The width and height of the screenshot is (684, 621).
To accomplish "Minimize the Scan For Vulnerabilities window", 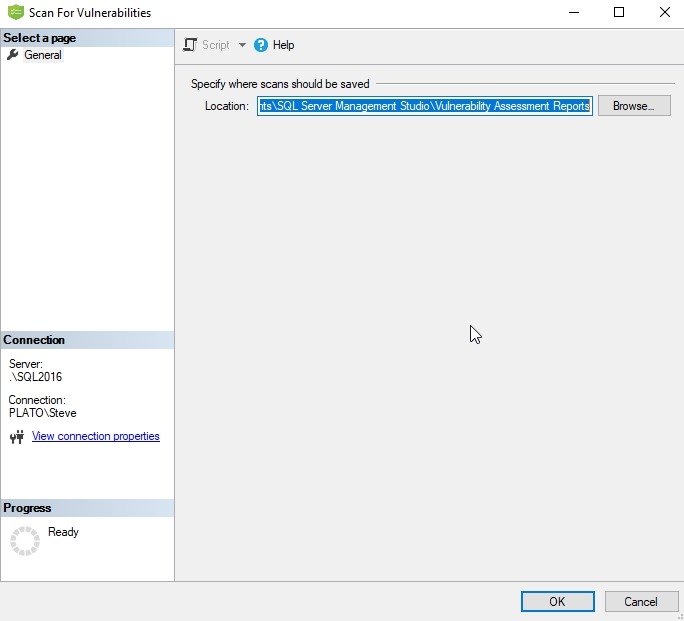I will pyautogui.click(x=574, y=13).
